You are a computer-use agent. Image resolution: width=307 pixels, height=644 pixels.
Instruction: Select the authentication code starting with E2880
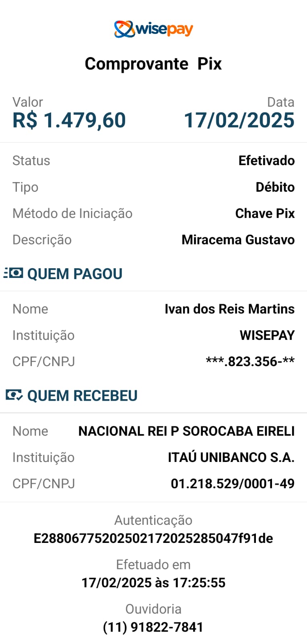click(153, 538)
